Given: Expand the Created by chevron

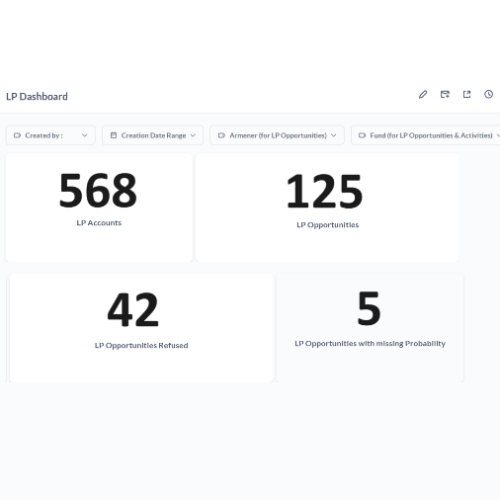Looking at the screenshot, I should pos(85,135).
